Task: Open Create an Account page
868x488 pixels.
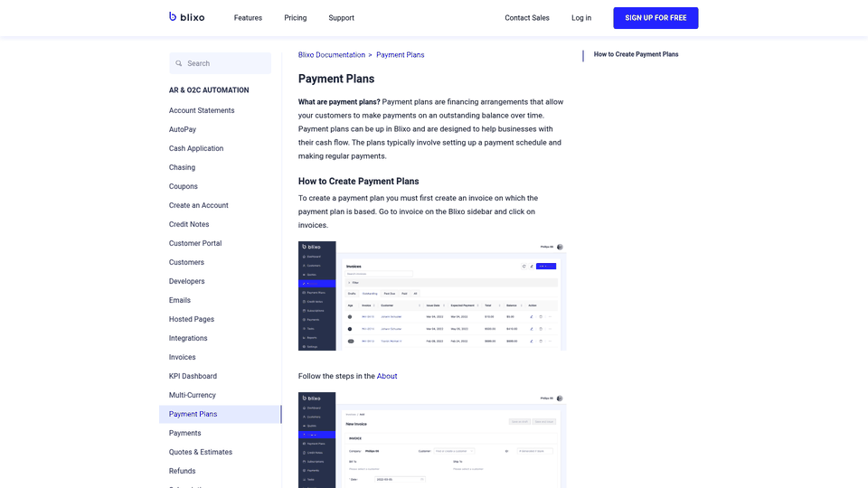Action: tap(198, 205)
